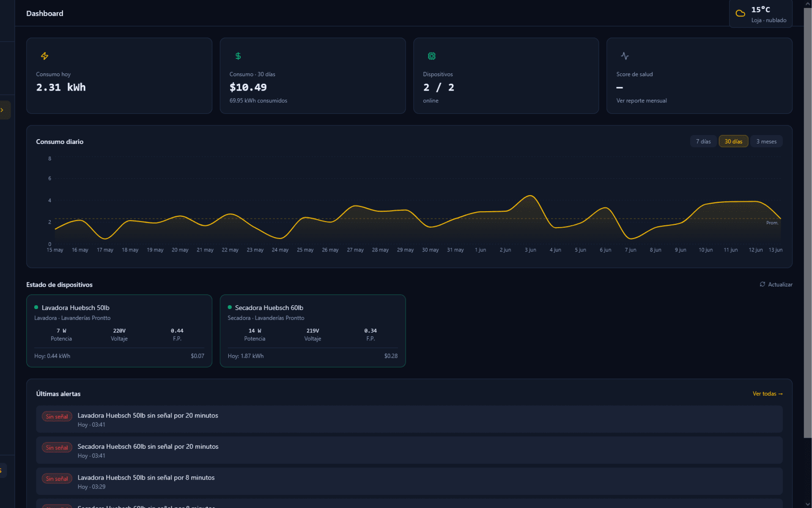Click the scrollbar up arrow
Screen dimensions: 812x508
(x=808, y=3)
